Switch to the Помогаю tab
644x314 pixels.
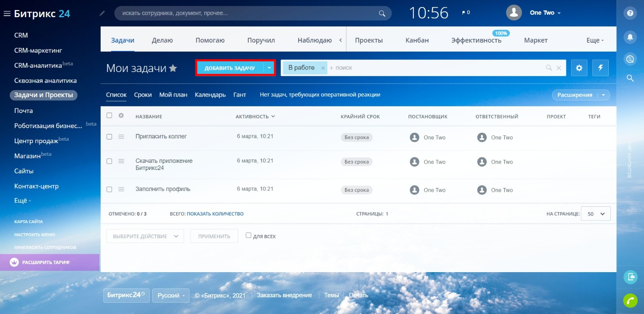[x=210, y=40]
